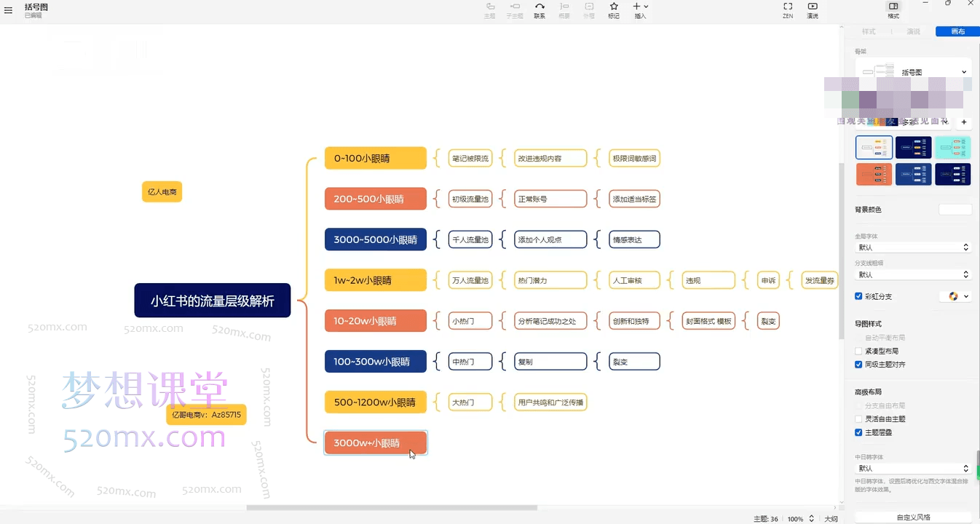
Task: Select the 3000w+小眼睛 topic node
Action: 376,442
